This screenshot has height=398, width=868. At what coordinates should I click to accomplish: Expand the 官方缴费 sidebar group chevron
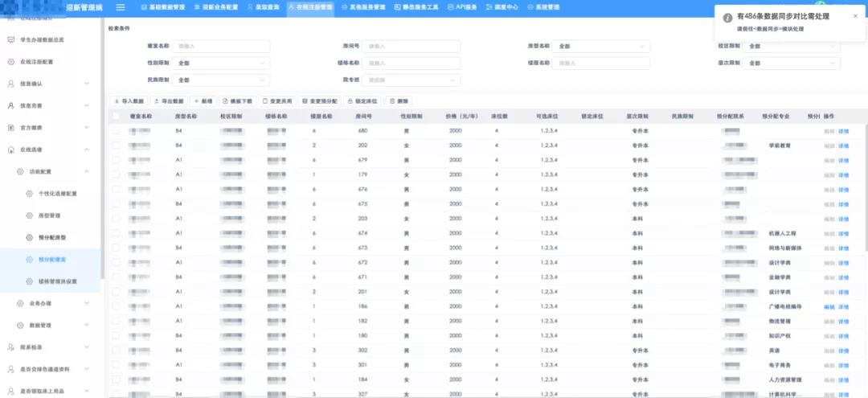click(x=87, y=127)
